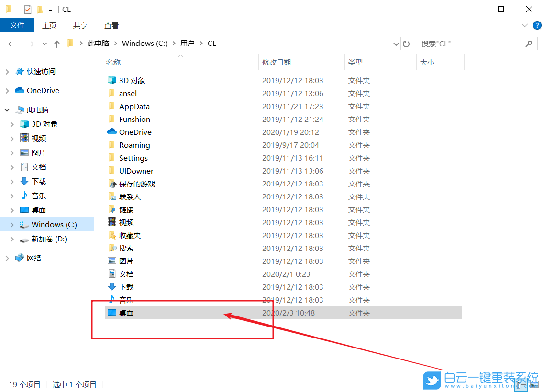Open the UIDowner folder
The width and height of the screenshot is (544, 392).
[x=136, y=170]
